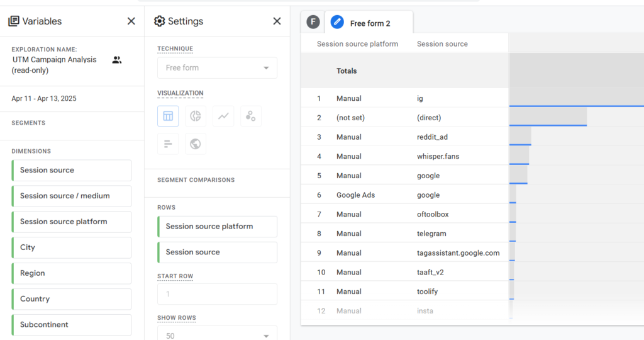Click the reddit_ad source cell
This screenshot has height=340, width=644.
coord(432,137)
